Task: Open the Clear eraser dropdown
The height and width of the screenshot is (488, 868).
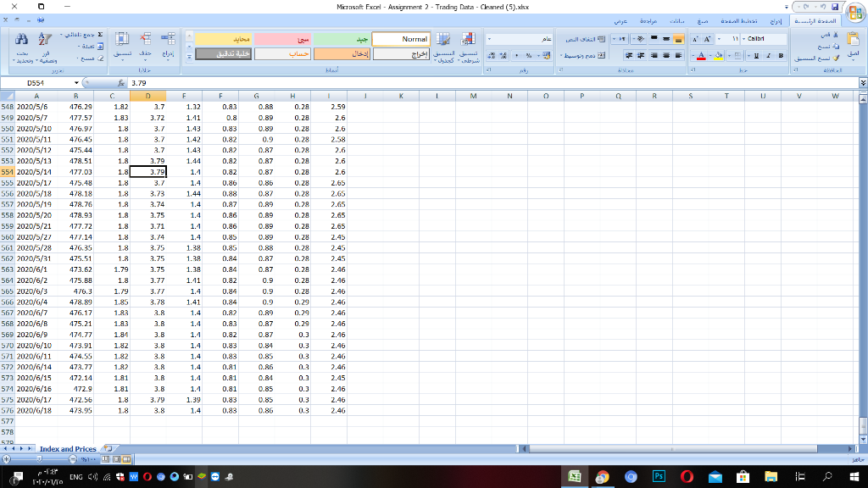Action: pyautogui.click(x=92, y=58)
